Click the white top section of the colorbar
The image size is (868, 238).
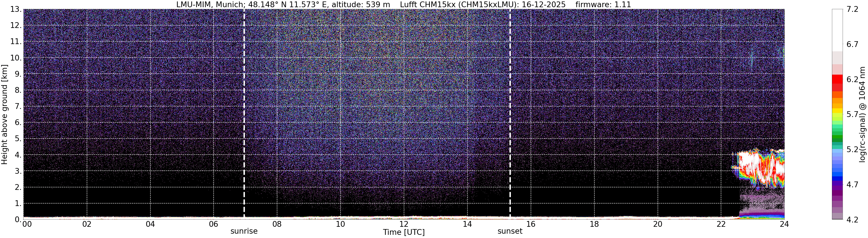pos(837,30)
